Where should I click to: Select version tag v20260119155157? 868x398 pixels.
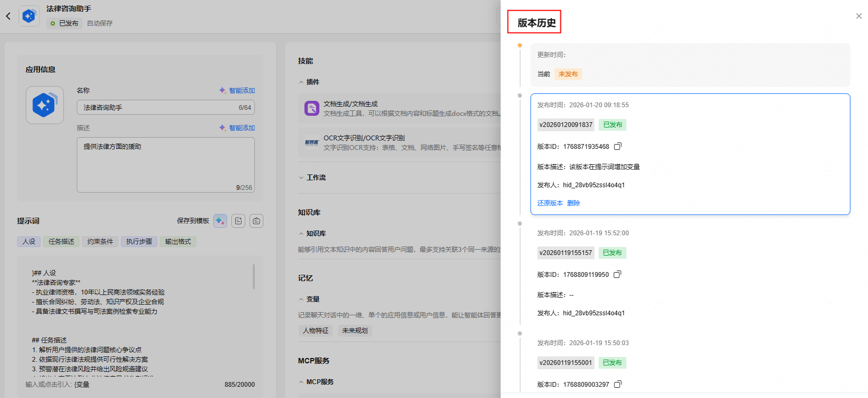(566, 253)
